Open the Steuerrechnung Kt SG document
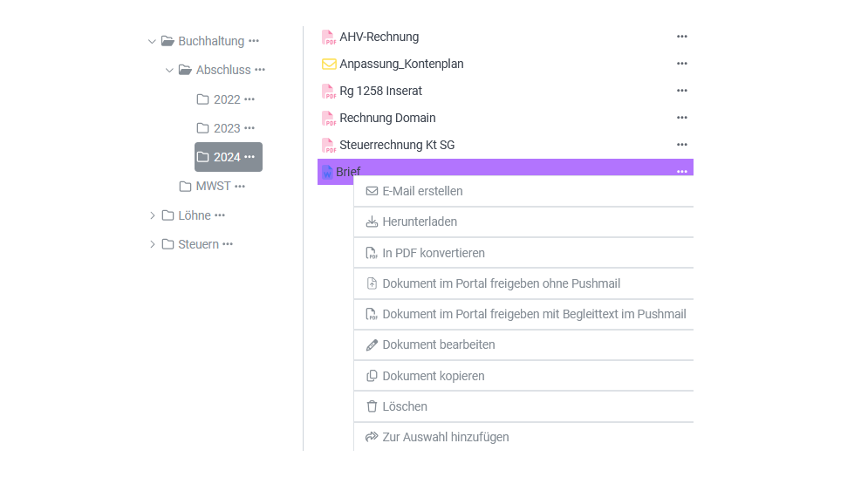The image size is (868, 491). tap(397, 145)
